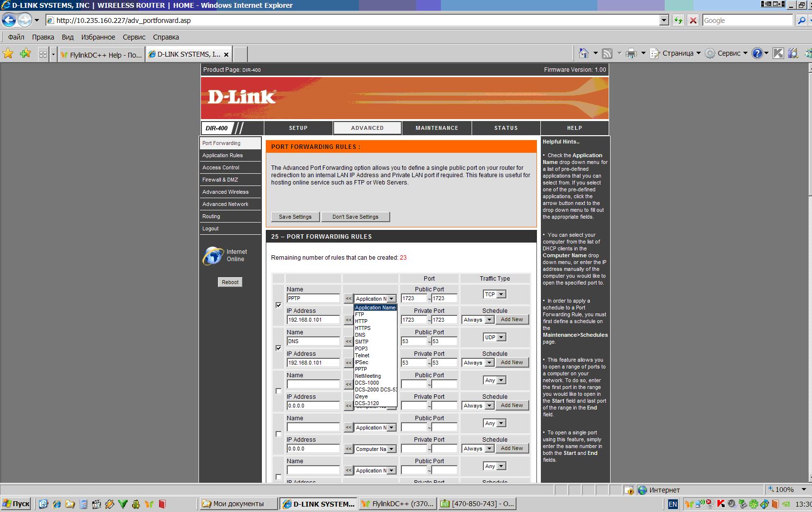812x512 pixels.
Task: Open Мои документы from the taskbar
Action: [238, 504]
